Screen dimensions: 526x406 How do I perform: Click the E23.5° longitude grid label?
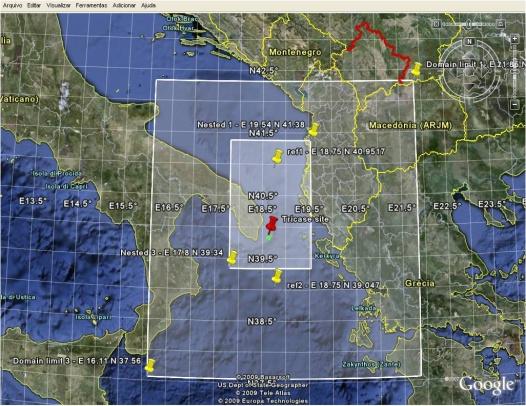[x=492, y=204]
